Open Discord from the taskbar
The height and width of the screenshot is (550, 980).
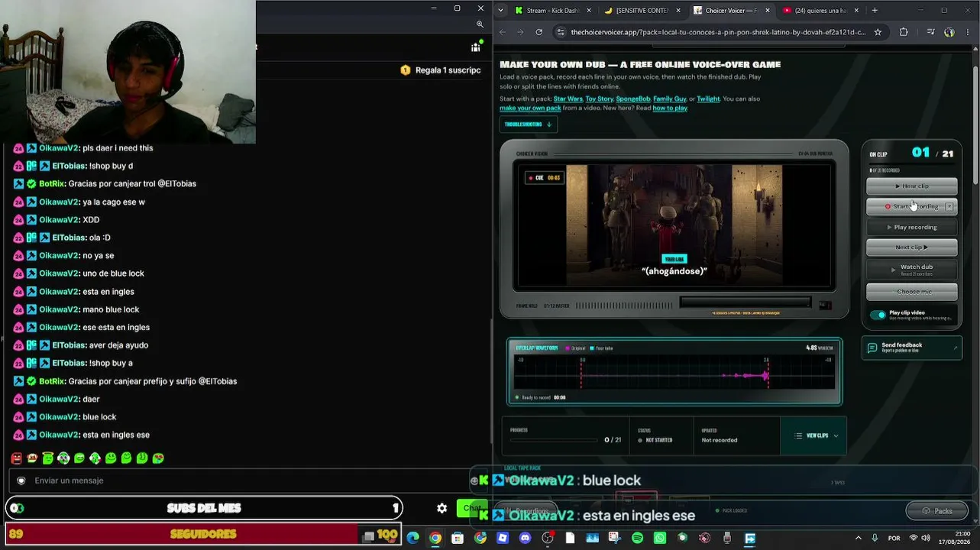tap(525, 538)
